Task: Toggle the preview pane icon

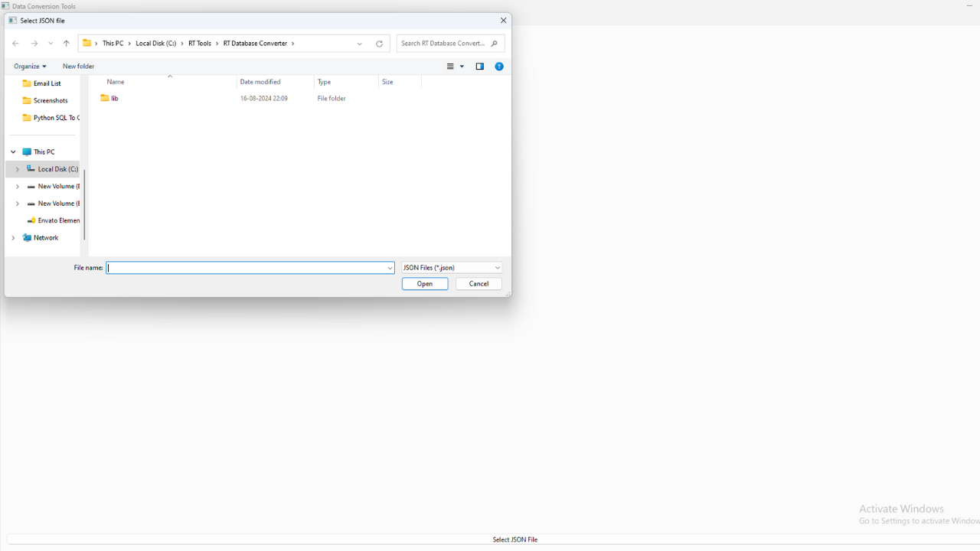Action: click(x=479, y=67)
